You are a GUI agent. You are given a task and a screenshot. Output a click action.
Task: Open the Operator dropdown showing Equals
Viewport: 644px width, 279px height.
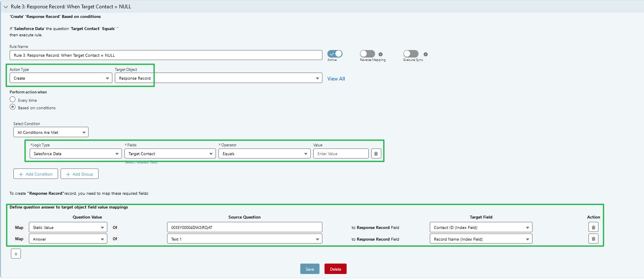306,153
